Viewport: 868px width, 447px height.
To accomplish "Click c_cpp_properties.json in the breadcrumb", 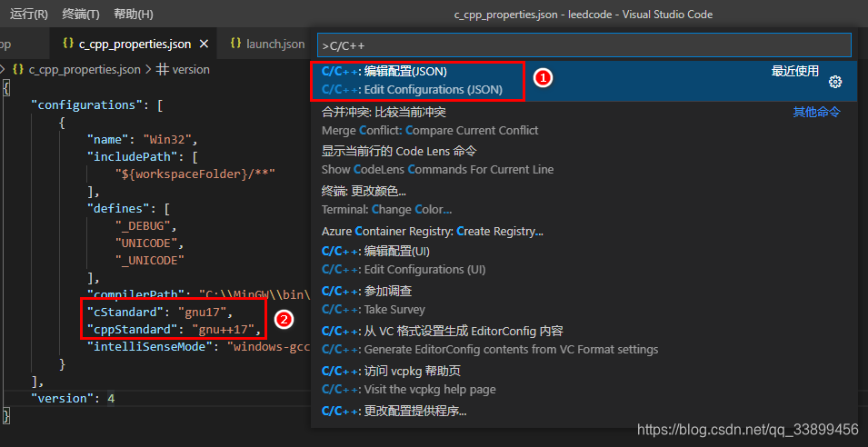I will 85,70.
